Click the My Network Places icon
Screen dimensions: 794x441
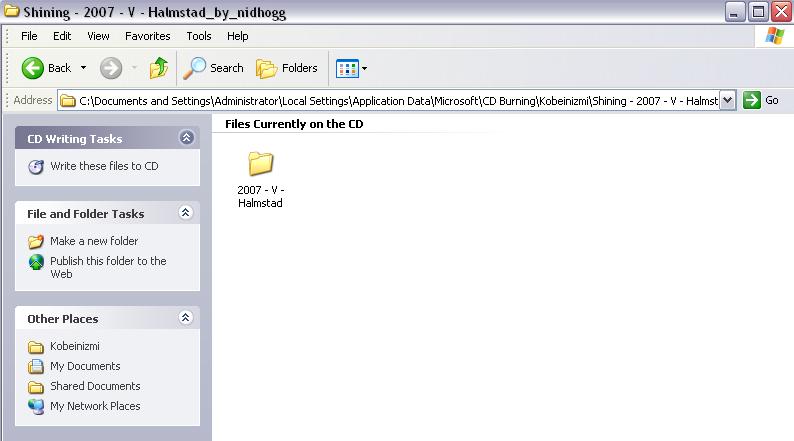36,407
